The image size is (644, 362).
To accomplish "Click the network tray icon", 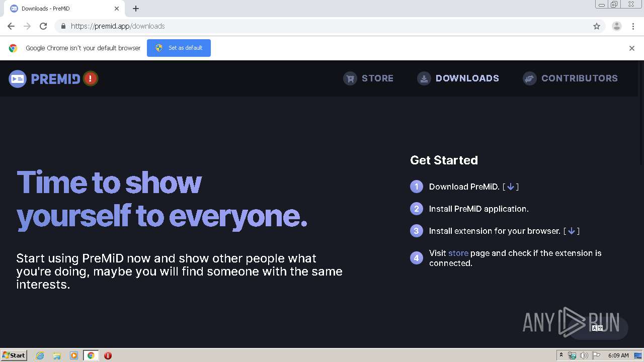I will tap(572, 355).
